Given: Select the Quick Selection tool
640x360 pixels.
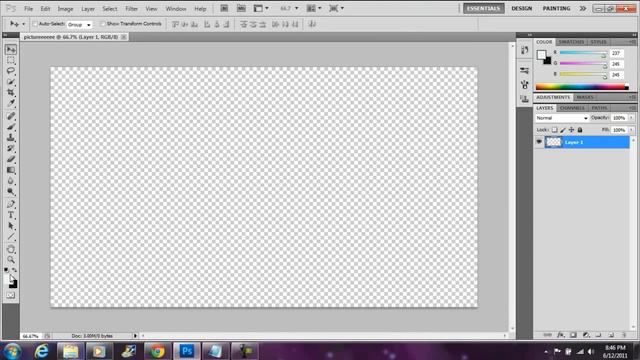Looking at the screenshot, I should point(11,82).
